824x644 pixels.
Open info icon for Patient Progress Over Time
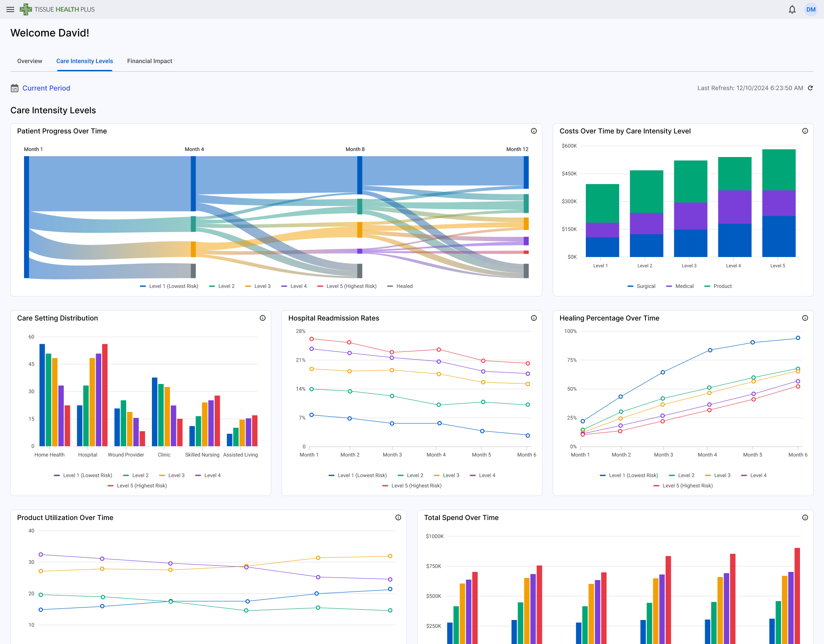click(533, 131)
